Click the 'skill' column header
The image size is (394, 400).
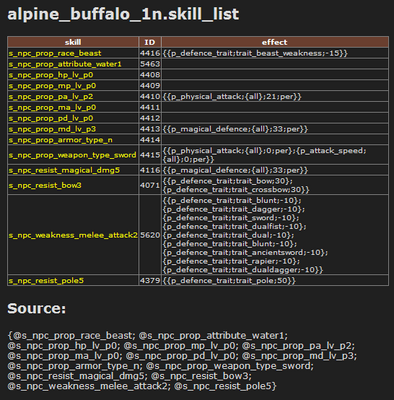click(73, 42)
